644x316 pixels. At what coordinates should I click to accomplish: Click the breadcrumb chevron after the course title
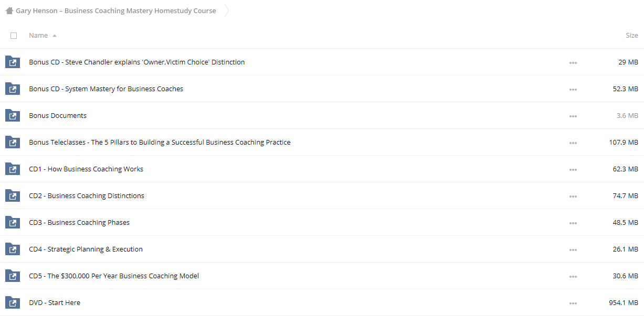click(x=227, y=10)
